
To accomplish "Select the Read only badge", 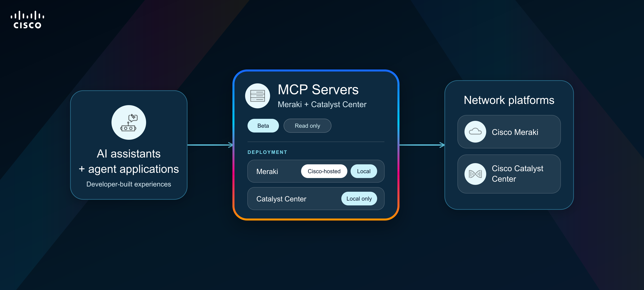I will tap(307, 126).
